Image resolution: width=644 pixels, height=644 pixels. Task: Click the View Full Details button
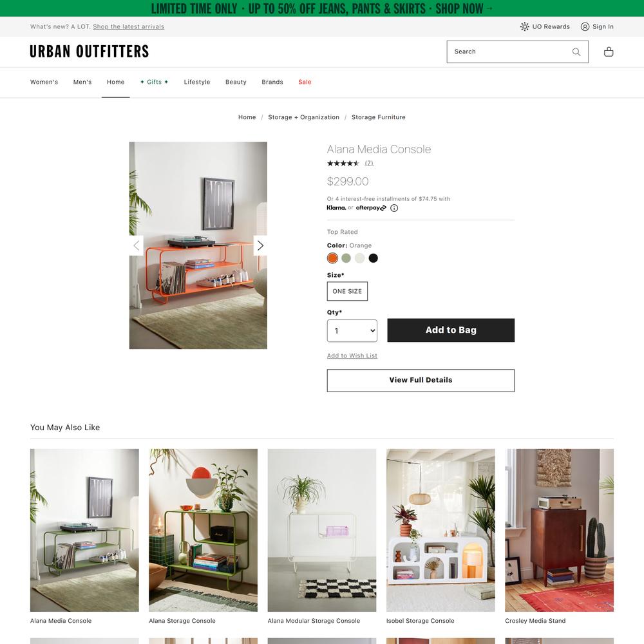[x=421, y=381]
